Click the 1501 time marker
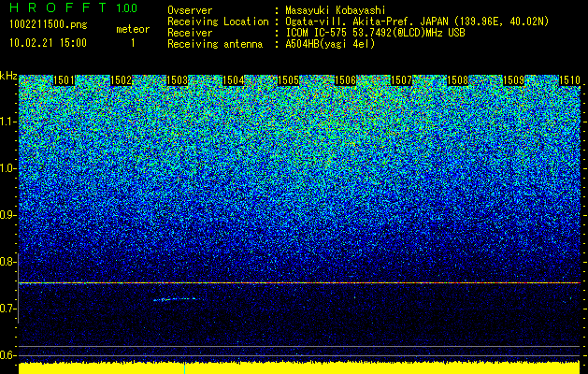The height and width of the screenshot is (374, 588). pos(65,80)
